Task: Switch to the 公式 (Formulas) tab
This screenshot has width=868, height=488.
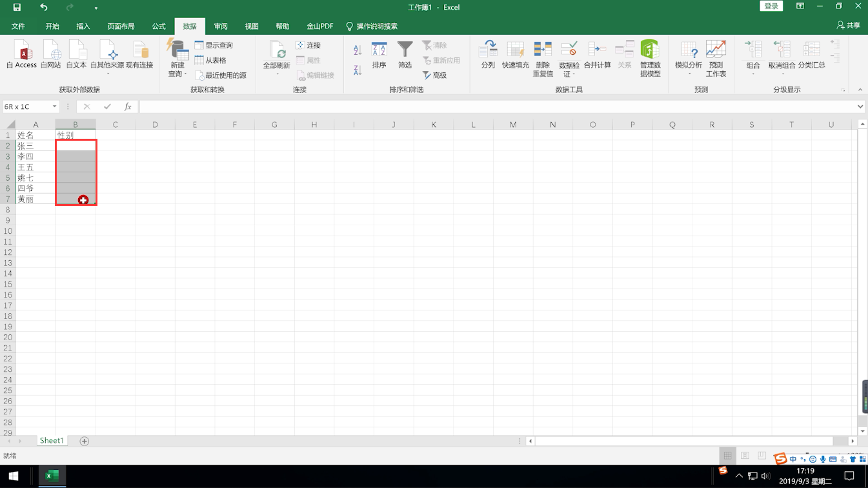Action: pos(159,26)
